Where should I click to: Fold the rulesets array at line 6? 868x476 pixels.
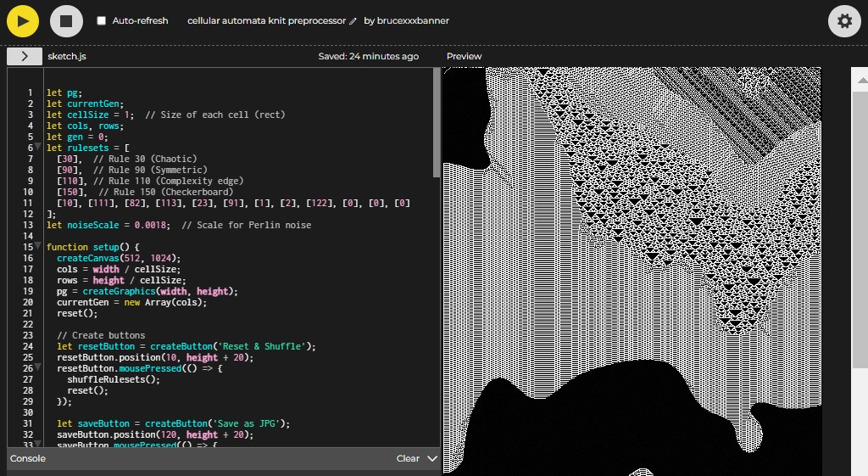(39, 148)
